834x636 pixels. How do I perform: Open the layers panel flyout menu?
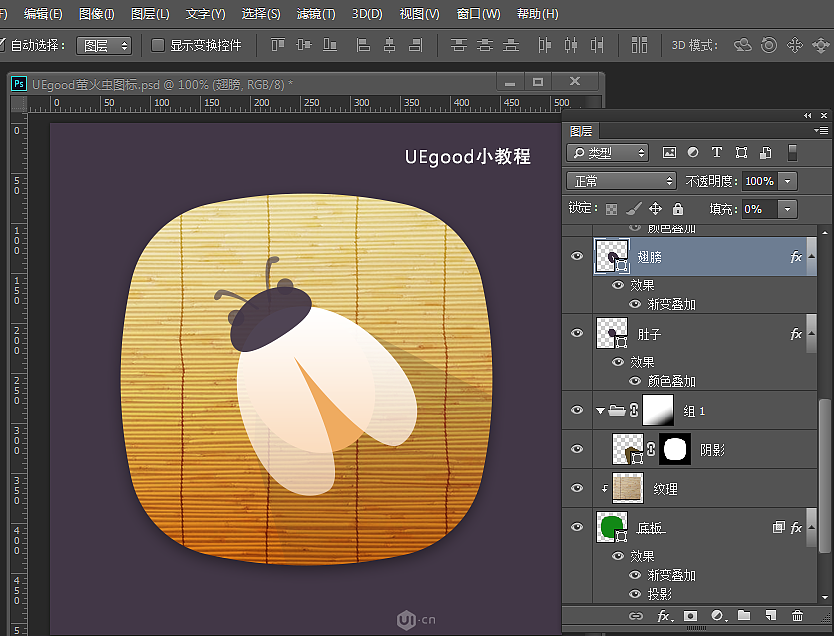coord(821,130)
